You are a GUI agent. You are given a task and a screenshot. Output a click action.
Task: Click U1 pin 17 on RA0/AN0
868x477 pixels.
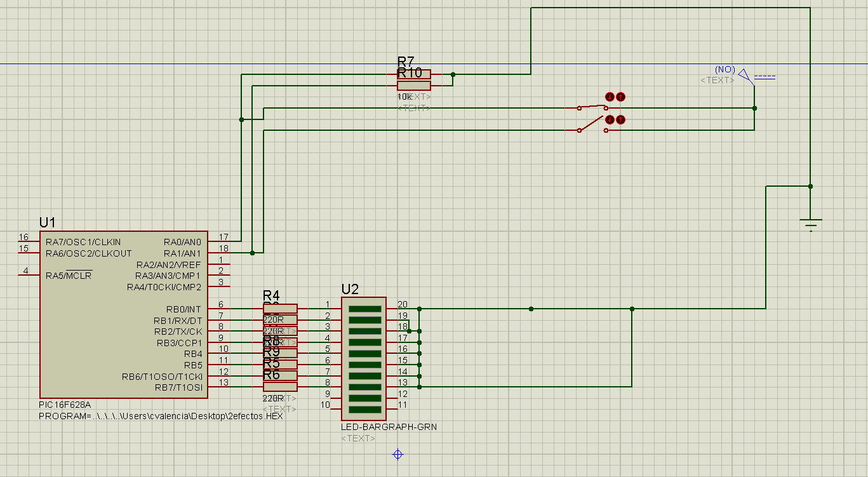coord(219,241)
